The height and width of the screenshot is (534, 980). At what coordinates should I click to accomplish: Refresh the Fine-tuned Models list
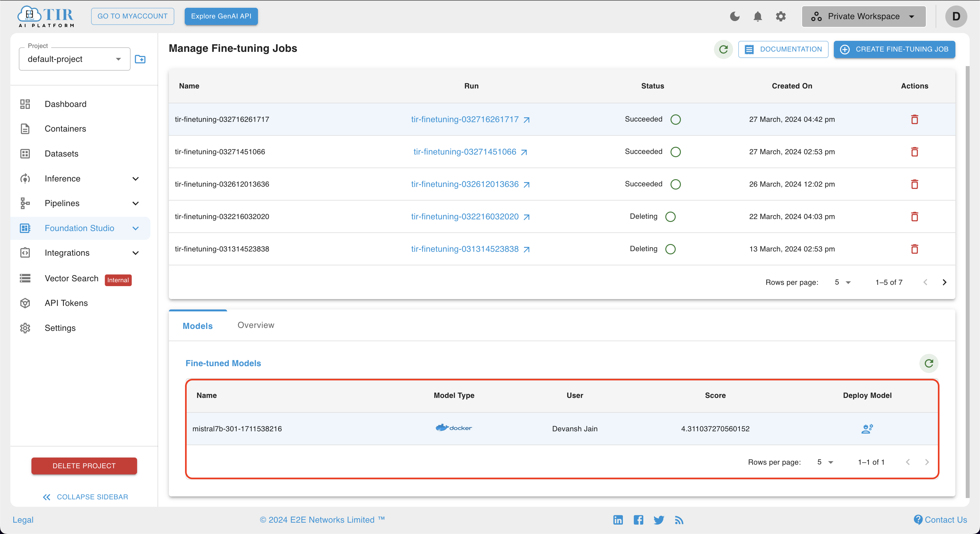[x=929, y=363]
